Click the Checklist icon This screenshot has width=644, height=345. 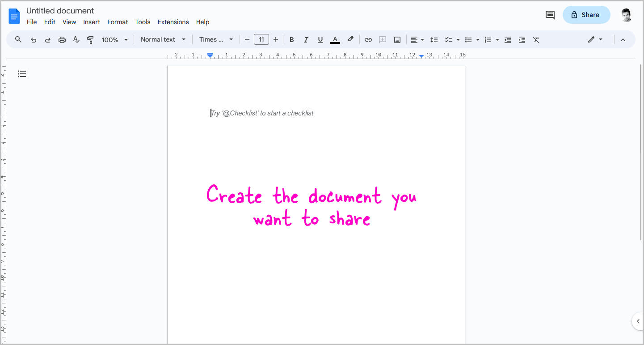[449, 40]
